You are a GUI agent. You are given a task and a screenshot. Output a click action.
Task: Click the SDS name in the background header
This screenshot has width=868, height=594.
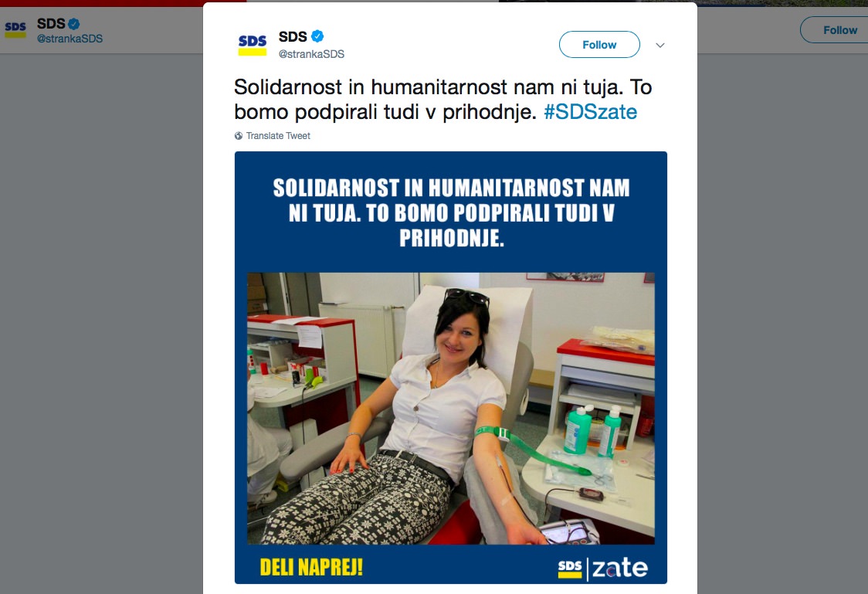pyautogui.click(x=51, y=24)
